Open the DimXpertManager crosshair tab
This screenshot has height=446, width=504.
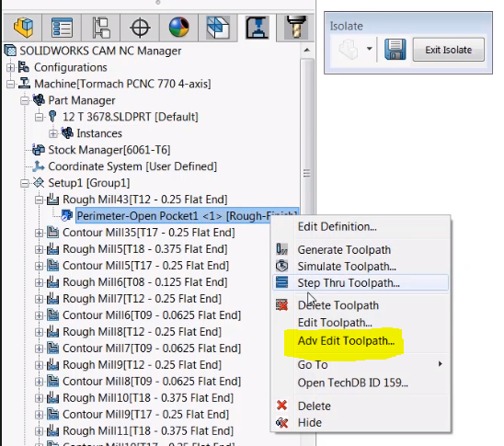(x=140, y=28)
